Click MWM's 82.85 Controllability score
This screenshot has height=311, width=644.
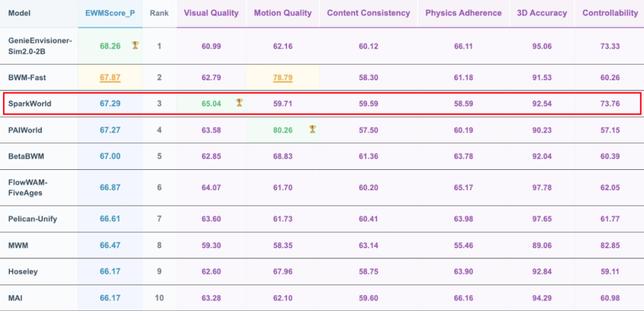[610, 245]
